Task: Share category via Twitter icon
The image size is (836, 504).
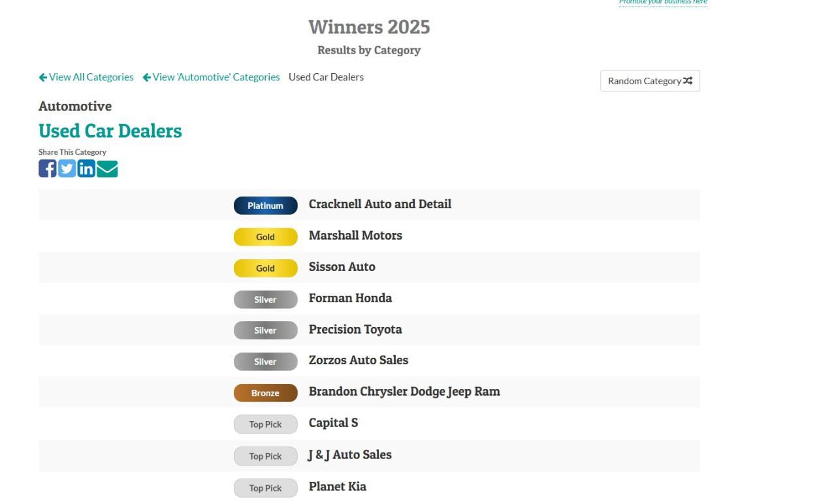Action: (x=67, y=168)
